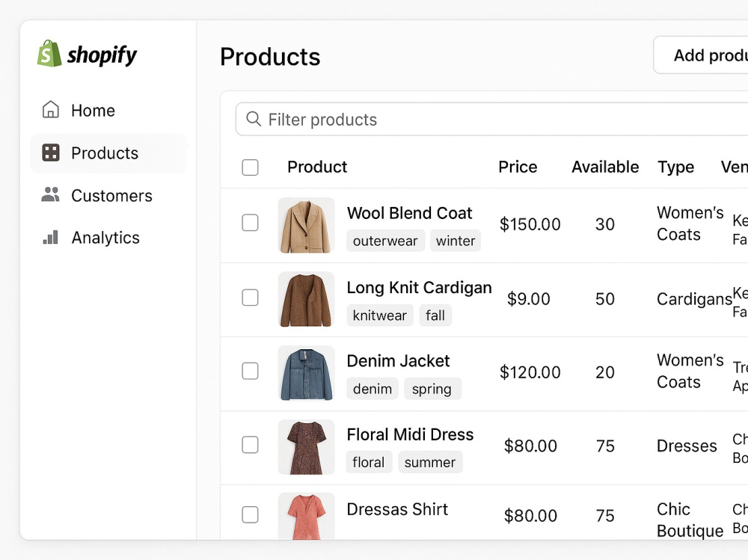
Task: Open the Long Knit Cardigan thumbnail
Action: click(x=306, y=300)
